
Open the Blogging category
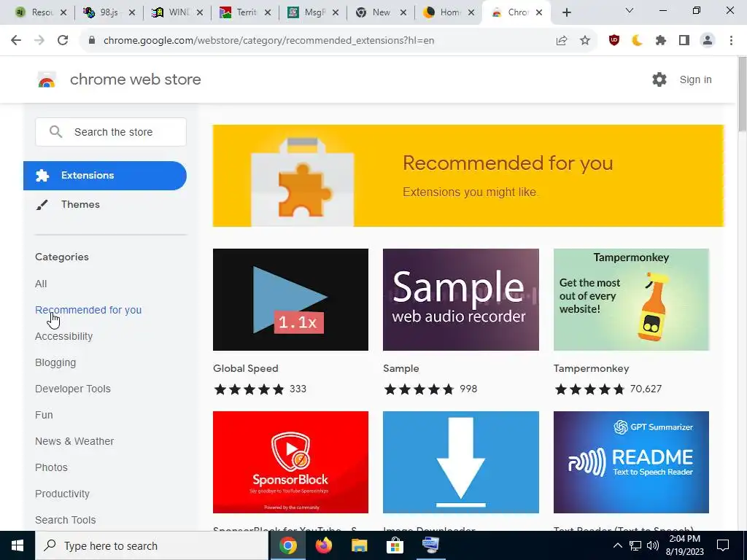pos(55,362)
